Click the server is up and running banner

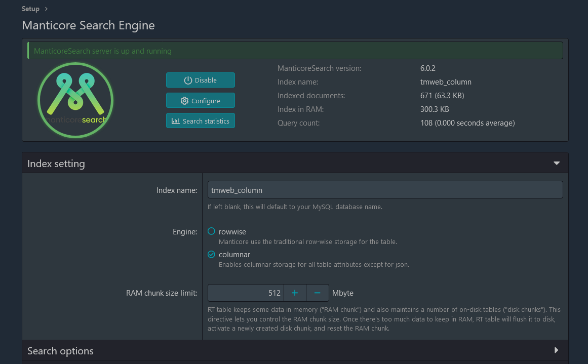pyautogui.click(x=295, y=51)
